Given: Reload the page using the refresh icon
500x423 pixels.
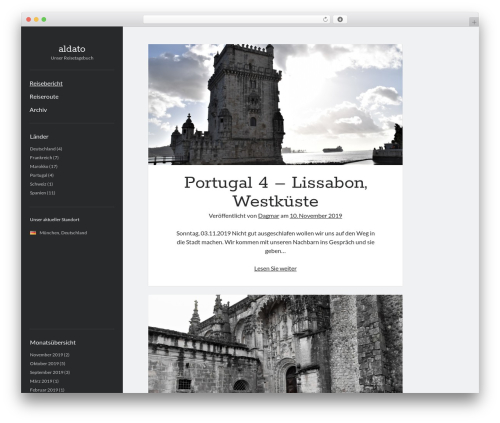Looking at the screenshot, I should (325, 20).
